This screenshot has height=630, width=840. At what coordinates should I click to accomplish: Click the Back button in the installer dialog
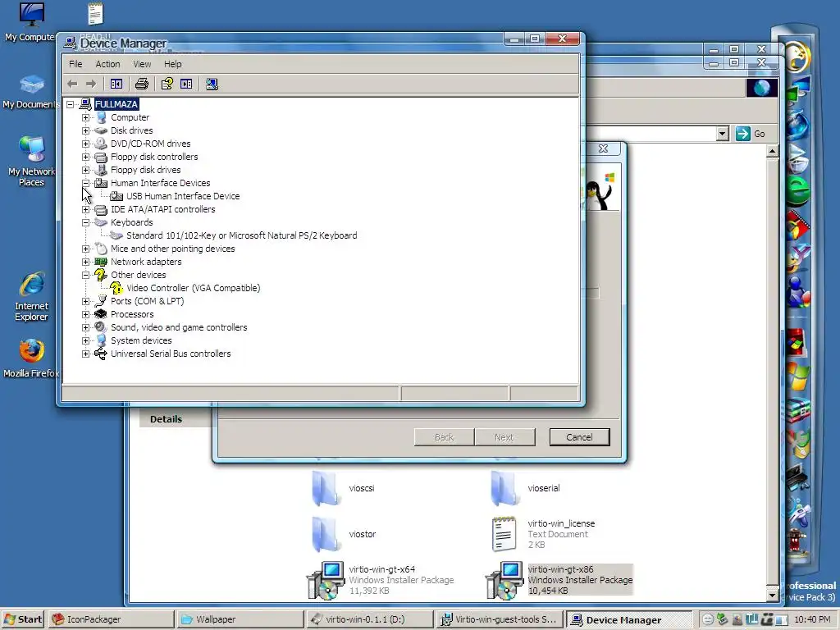pos(444,437)
